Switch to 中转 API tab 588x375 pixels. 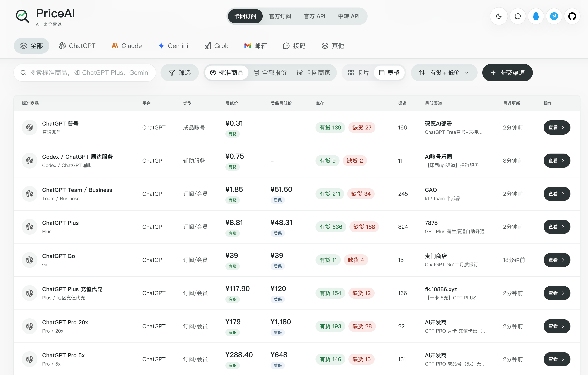tap(349, 16)
